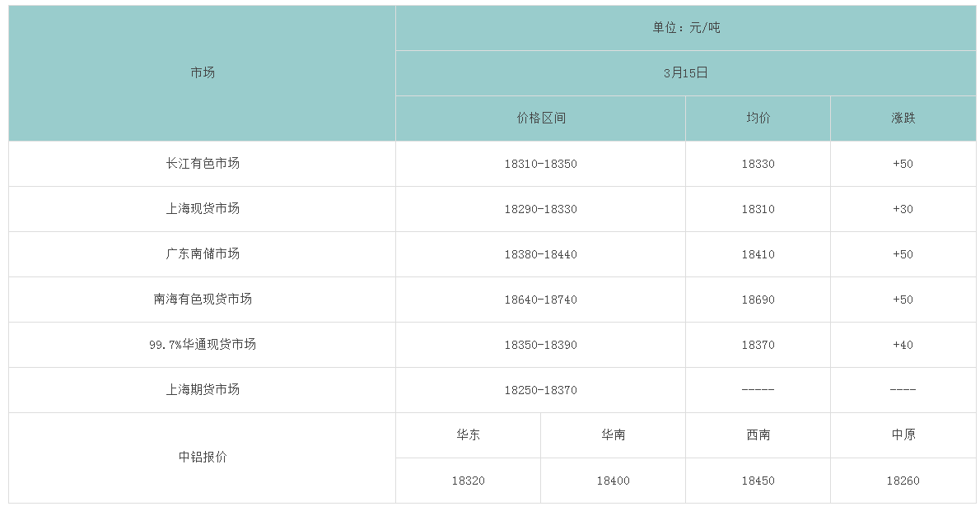Select the 价格区间 column header

pyautogui.click(x=540, y=118)
